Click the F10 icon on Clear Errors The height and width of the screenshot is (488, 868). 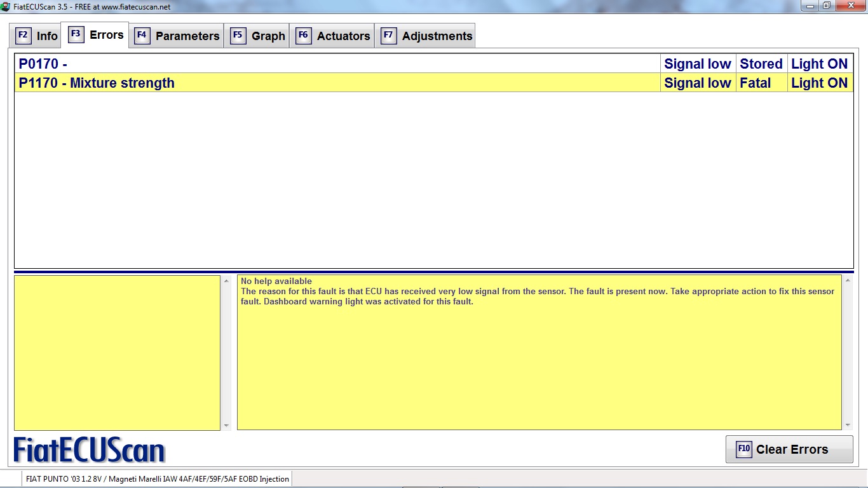(x=743, y=449)
